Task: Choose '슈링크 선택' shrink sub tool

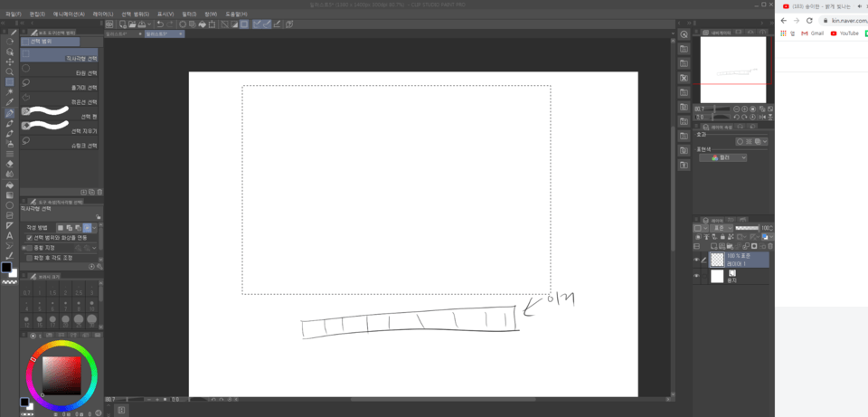Action: click(x=60, y=143)
